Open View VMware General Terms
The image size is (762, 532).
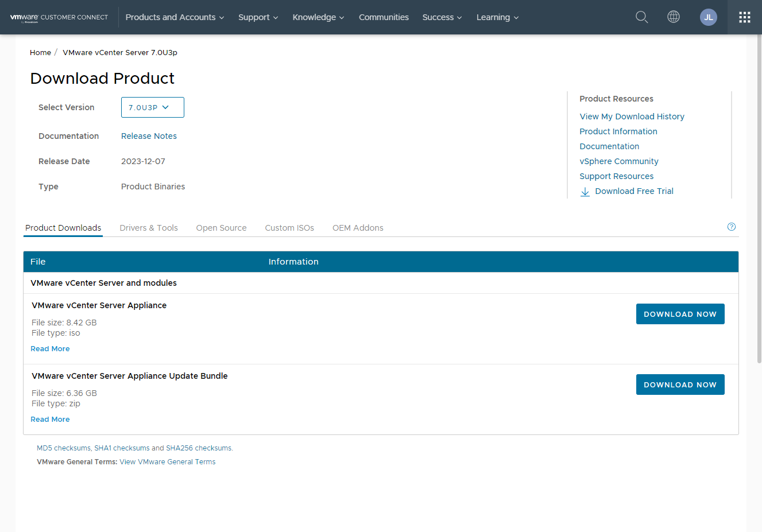tap(168, 462)
